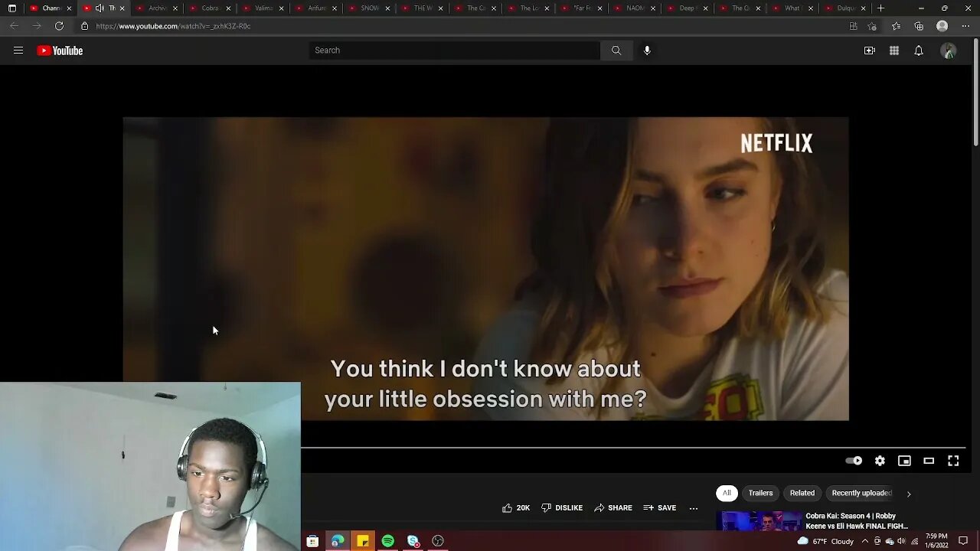980x551 pixels.
Task: Start voice search with the microphone
Action: coord(647,51)
